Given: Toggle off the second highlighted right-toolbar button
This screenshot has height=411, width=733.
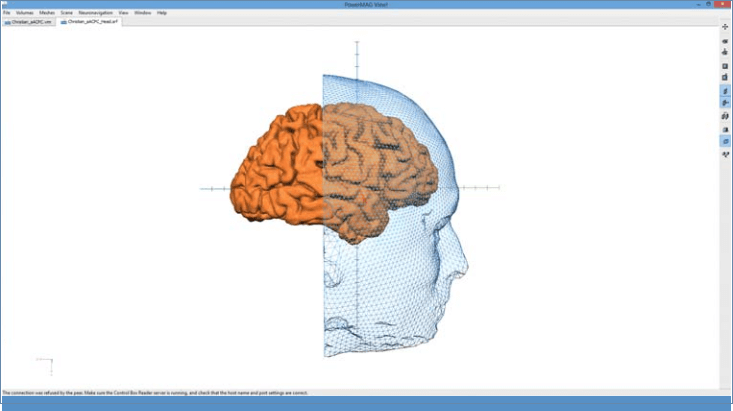Looking at the screenshot, I should 725,103.
